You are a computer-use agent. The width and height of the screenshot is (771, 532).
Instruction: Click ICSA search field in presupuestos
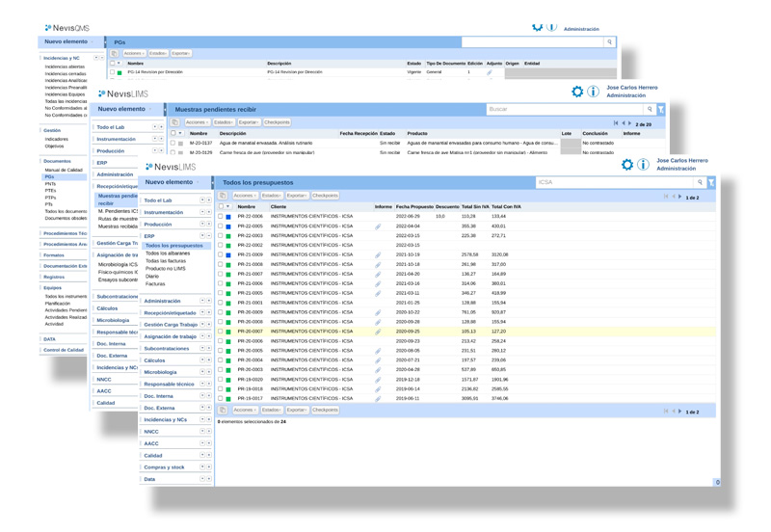(615, 182)
